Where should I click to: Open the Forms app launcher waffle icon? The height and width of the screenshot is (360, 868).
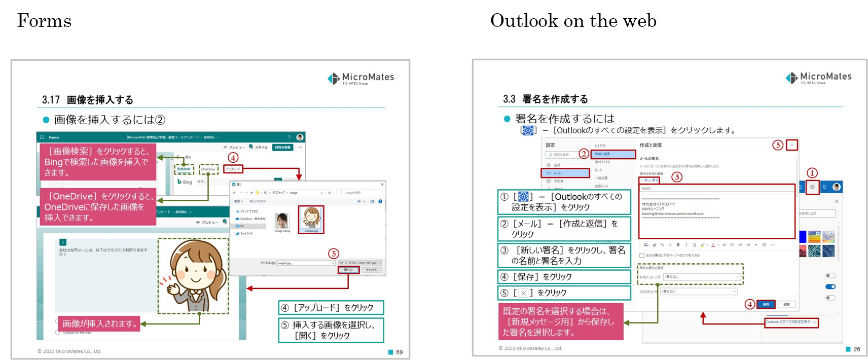click(42, 137)
